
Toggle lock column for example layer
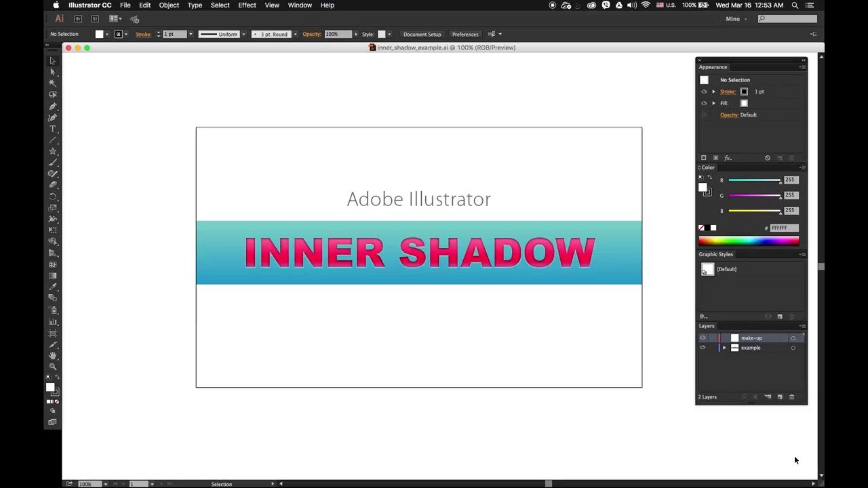tap(711, 348)
